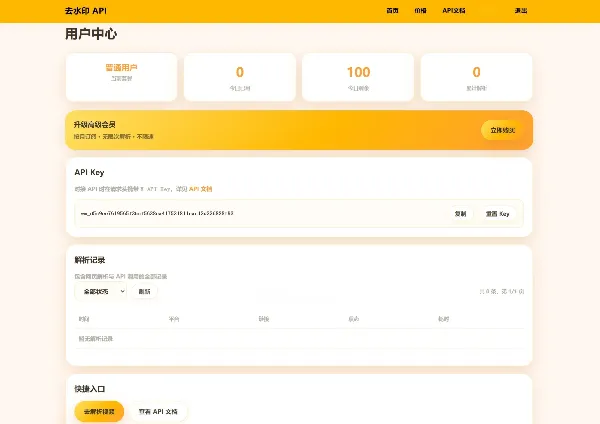
Task: Click the 查看 API 文档 shortcut button
Action: (x=158, y=411)
